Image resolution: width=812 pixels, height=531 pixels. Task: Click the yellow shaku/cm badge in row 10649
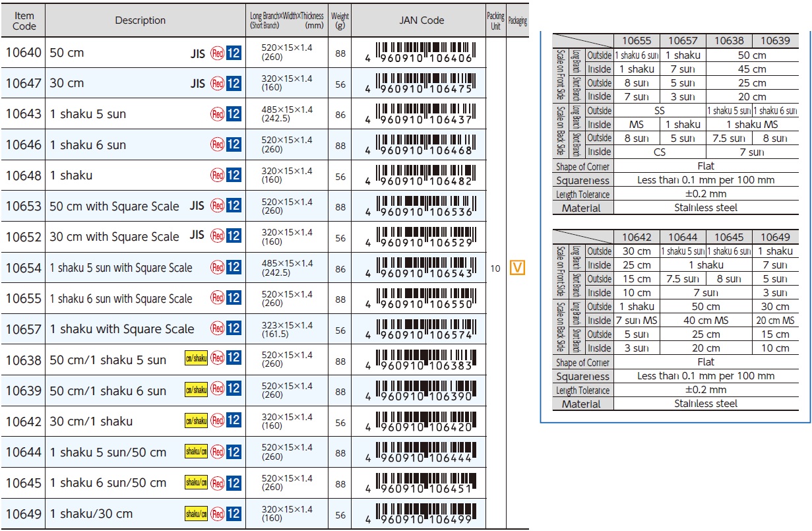tap(196, 513)
